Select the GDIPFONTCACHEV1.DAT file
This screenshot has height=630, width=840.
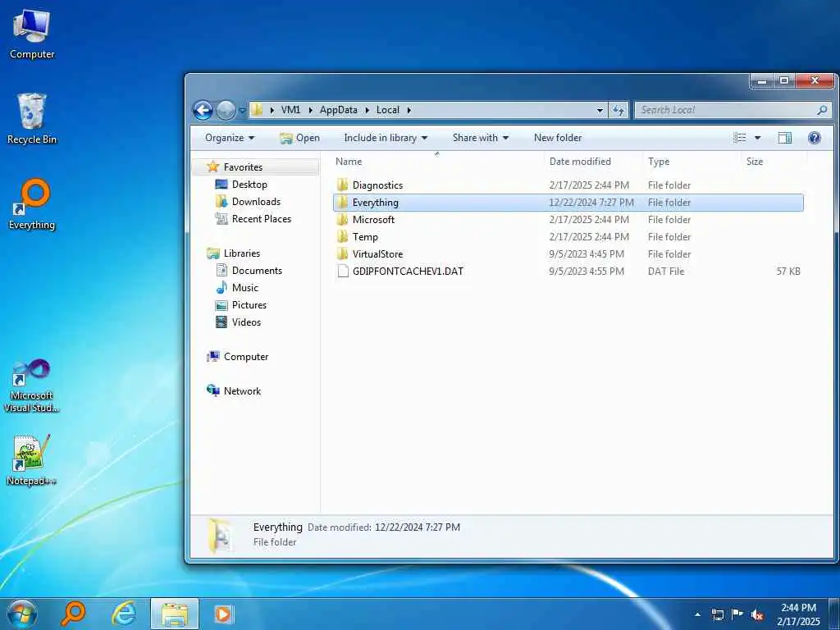(568, 271)
